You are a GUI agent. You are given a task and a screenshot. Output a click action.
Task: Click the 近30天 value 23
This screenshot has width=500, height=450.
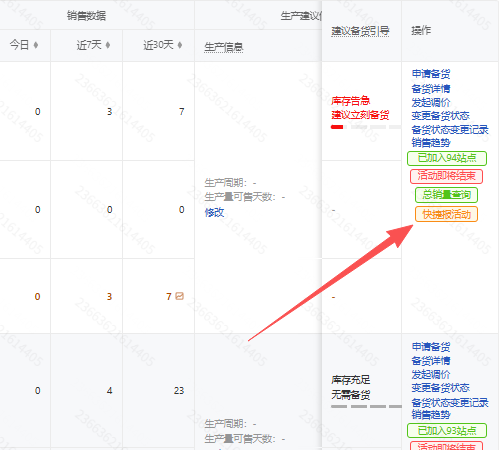(x=179, y=390)
